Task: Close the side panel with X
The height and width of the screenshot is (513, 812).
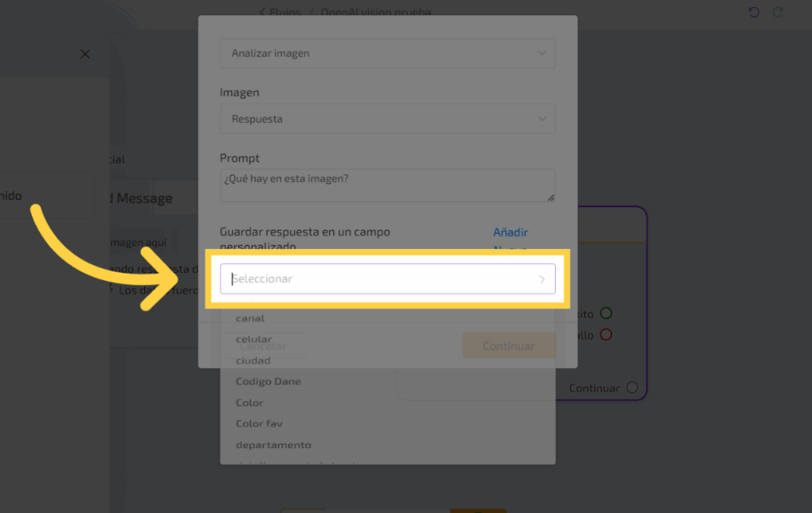Action: click(x=85, y=54)
